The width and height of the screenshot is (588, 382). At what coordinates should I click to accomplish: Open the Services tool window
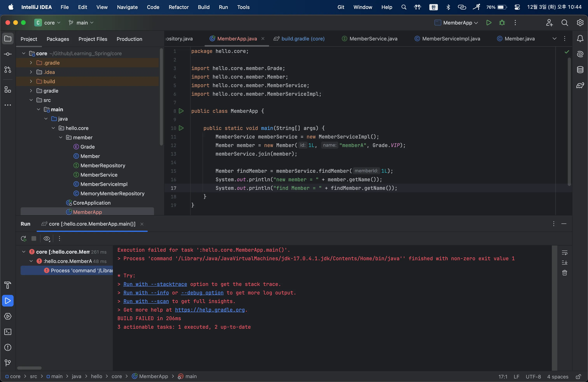click(x=8, y=316)
